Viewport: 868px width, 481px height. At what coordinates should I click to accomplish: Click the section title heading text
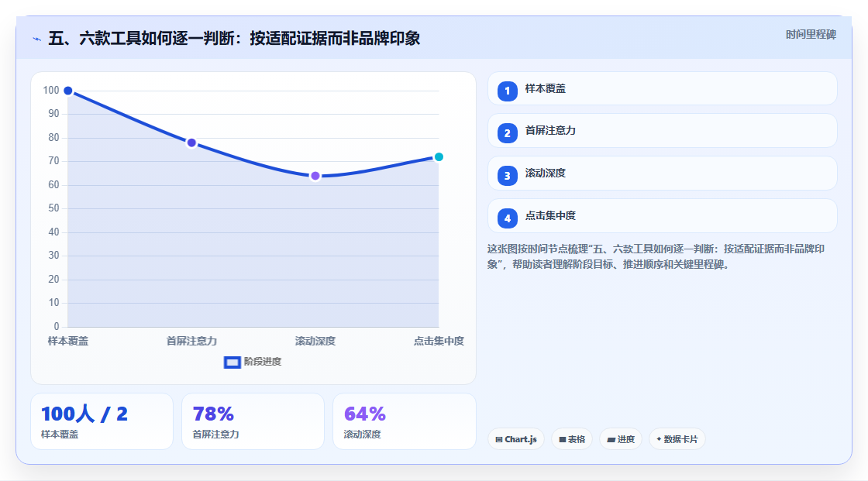click(x=234, y=38)
